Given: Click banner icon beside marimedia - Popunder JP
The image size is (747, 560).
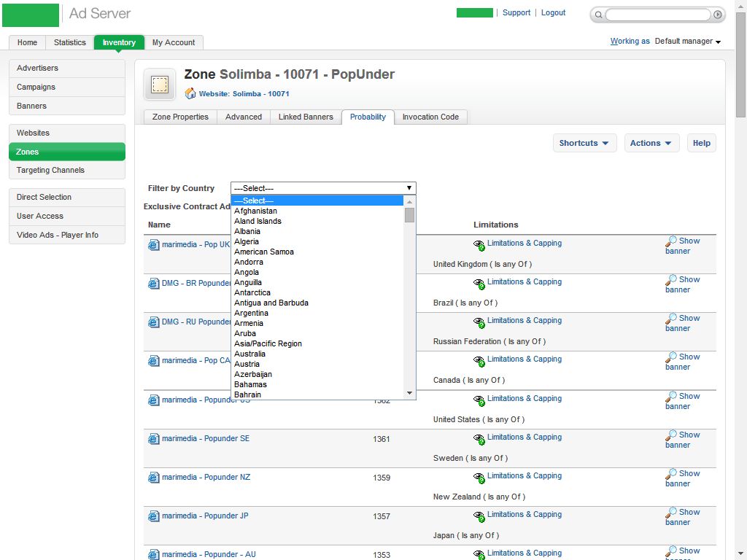Looking at the screenshot, I should click(x=153, y=516).
